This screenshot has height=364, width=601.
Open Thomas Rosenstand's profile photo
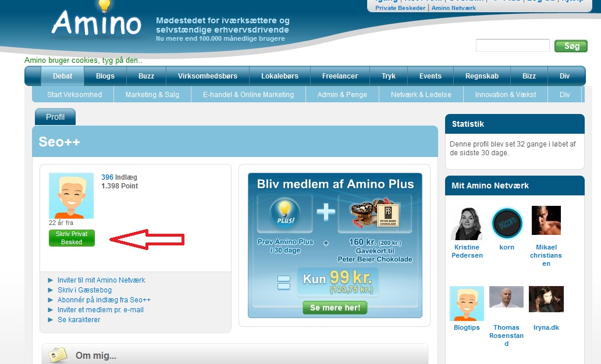506,297
